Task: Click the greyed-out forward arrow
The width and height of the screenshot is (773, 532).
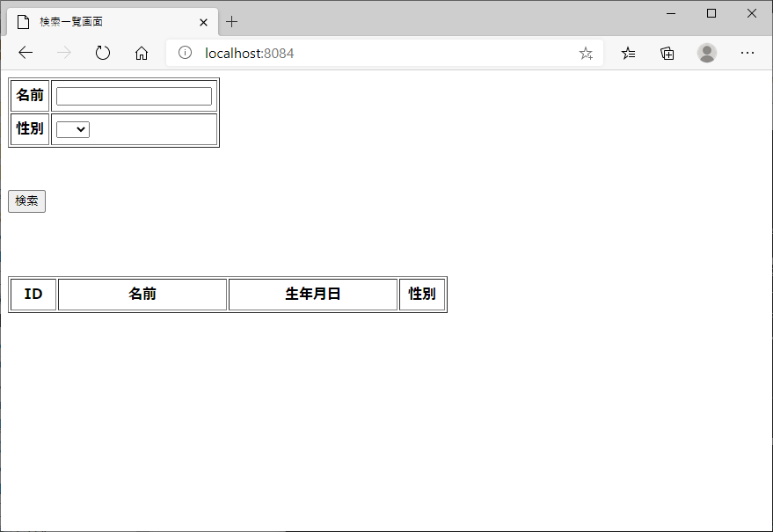Action: 64,53
